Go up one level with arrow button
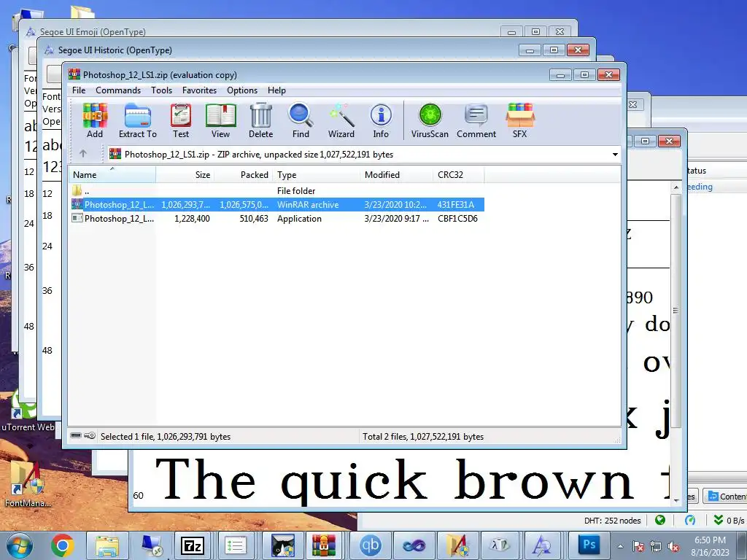Screen dimensions: 747x560 click(x=83, y=154)
